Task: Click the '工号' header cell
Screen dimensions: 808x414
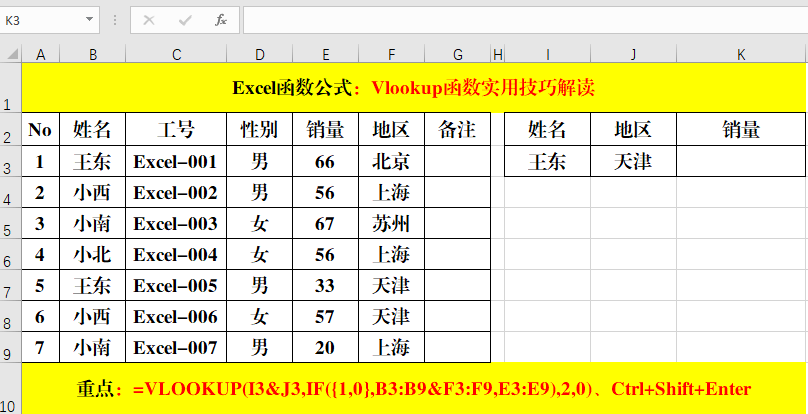Action: click(176, 129)
